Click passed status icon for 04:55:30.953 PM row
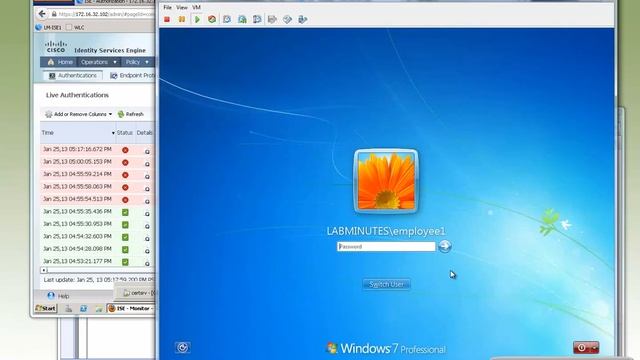Image resolution: width=640 pixels, height=360 pixels. (125, 224)
